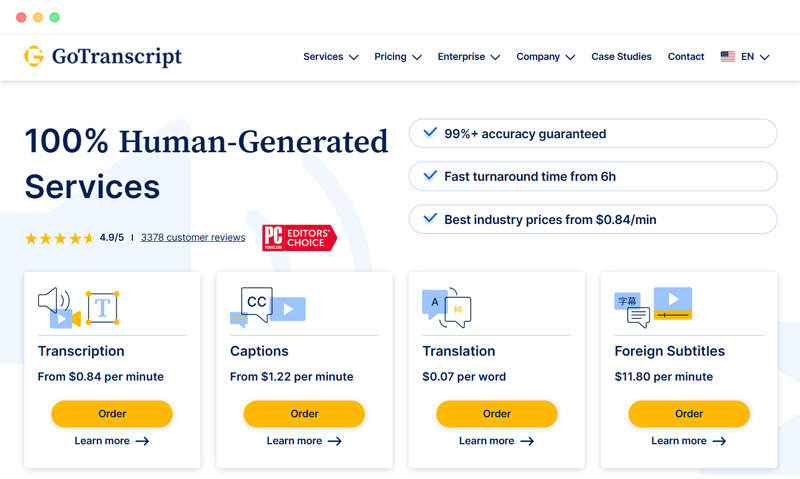Click the Transcription card title
The height and width of the screenshot is (479, 800).
pos(81,351)
